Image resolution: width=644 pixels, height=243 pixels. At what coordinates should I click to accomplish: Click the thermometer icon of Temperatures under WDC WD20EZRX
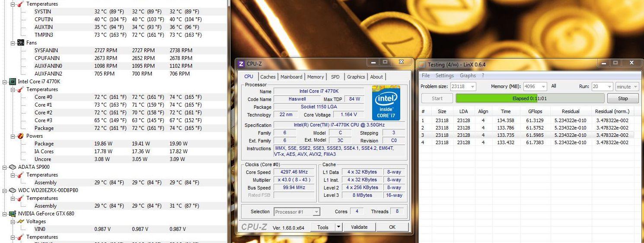(x=20, y=198)
